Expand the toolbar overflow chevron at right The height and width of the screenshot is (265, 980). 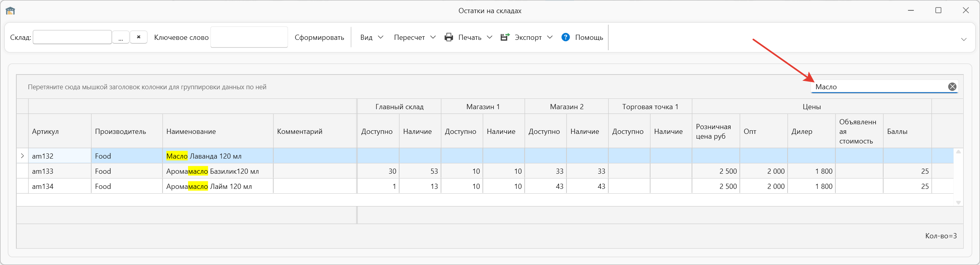(964, 39)
